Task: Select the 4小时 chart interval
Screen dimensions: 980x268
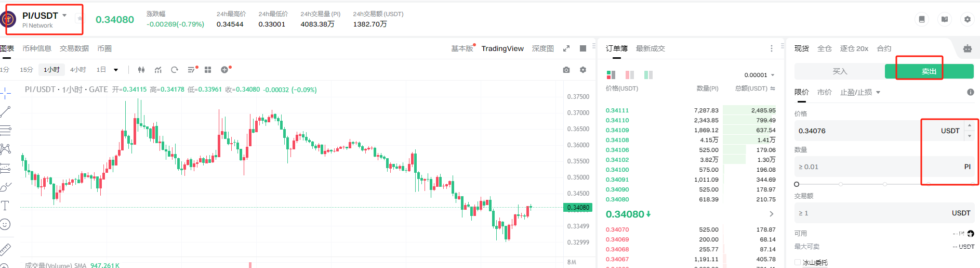Action: coord(78,70)
